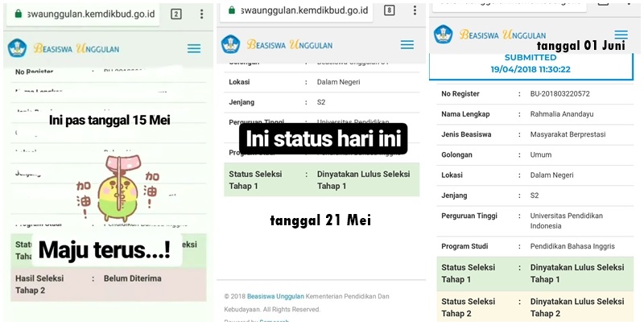Click the green padlock in left screenshot
The width and height of the screenshot is (644, 325).
(18, 14)
